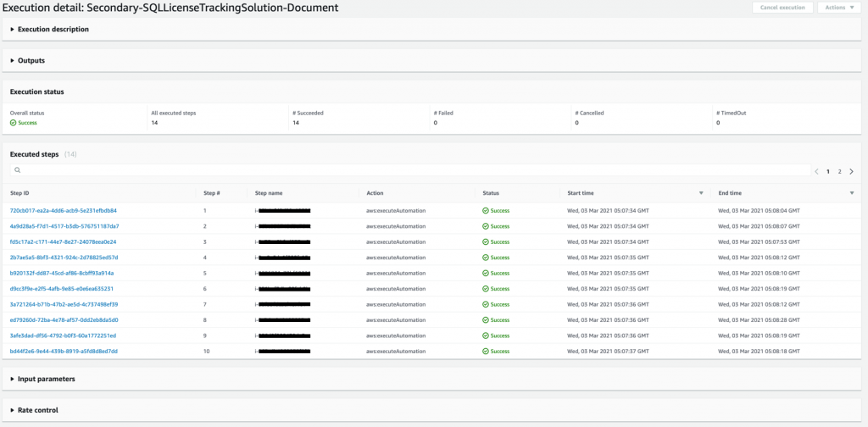Click the Success icon for step 6
Screen dimensions: 868x427
(x=486, y=289)
